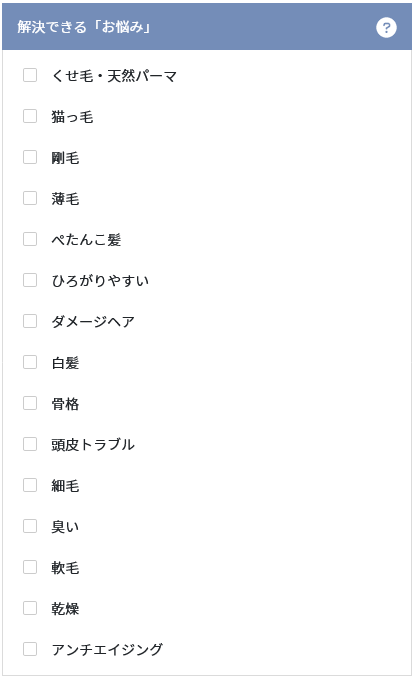The width and height of the screenshot is (417, 682).
Task: Open the help question mark icon
Action: [x=386, y=28]
